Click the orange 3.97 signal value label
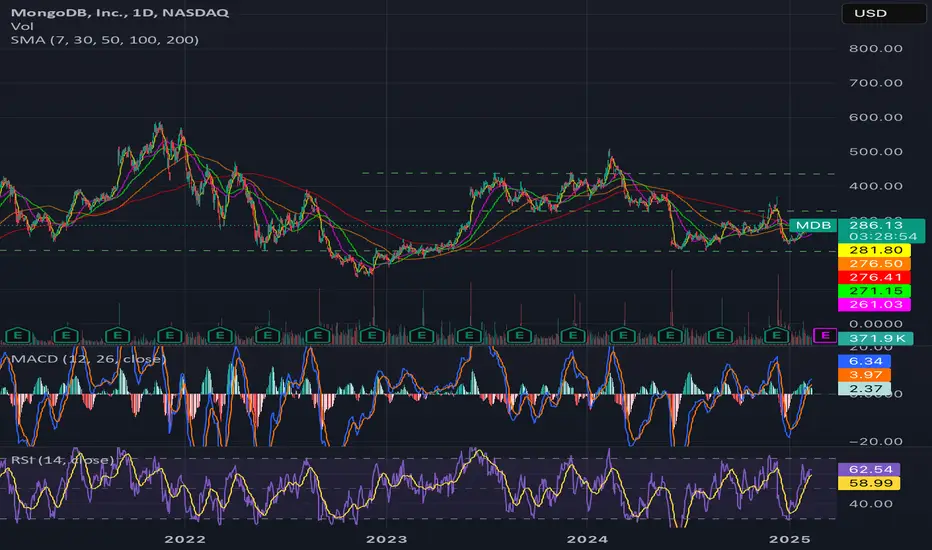 coord(864,375)
